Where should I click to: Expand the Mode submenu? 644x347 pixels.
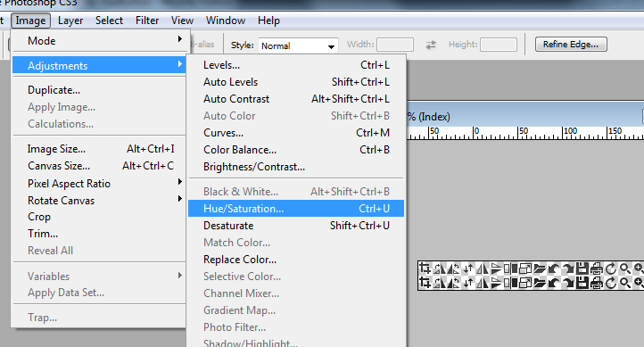[99, 41]
